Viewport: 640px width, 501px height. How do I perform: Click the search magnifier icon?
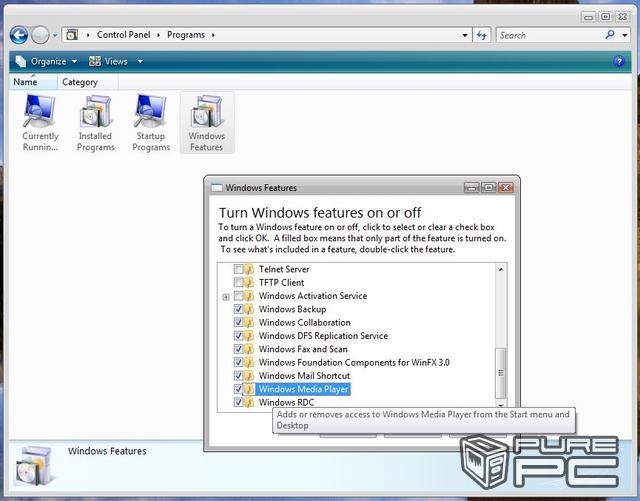(610, 35)
